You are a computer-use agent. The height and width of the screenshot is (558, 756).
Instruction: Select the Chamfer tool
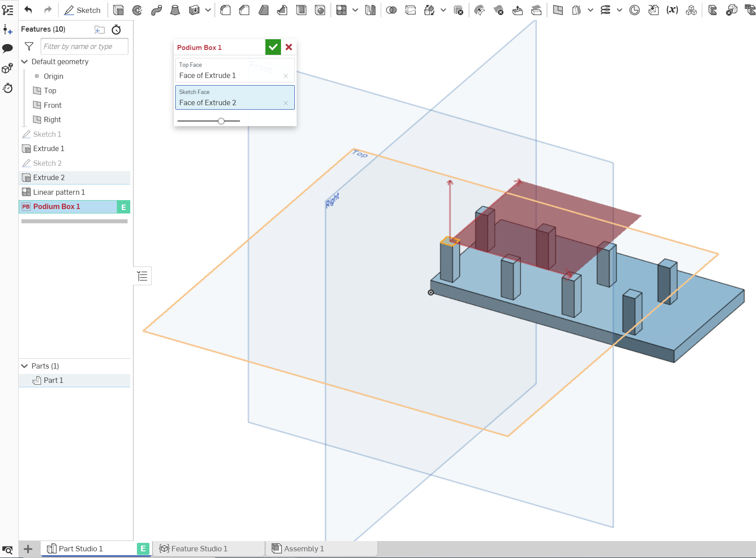point(244,10)
